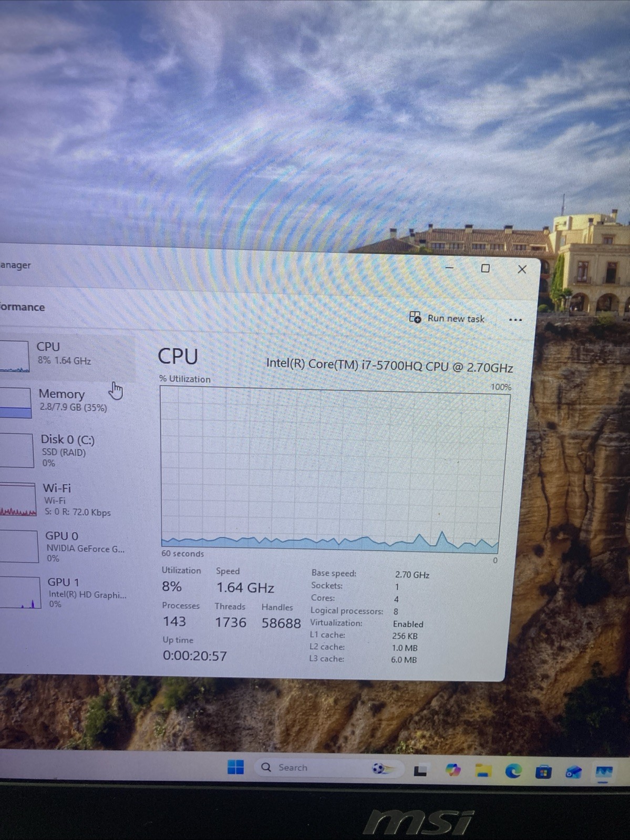Screen dimensions: 630x840
Task: Maximize the Task Manager window
Action: [486, 268]
